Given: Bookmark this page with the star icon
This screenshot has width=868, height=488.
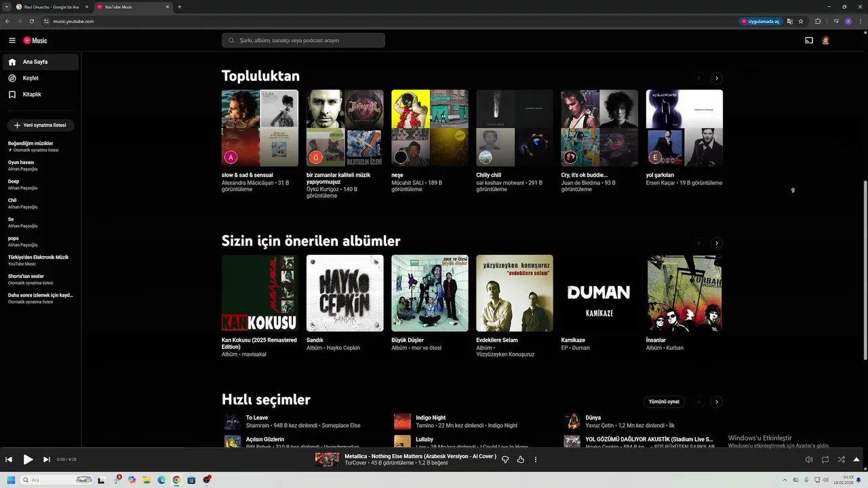Looking at the screenshot, I should tap(801, 21).
